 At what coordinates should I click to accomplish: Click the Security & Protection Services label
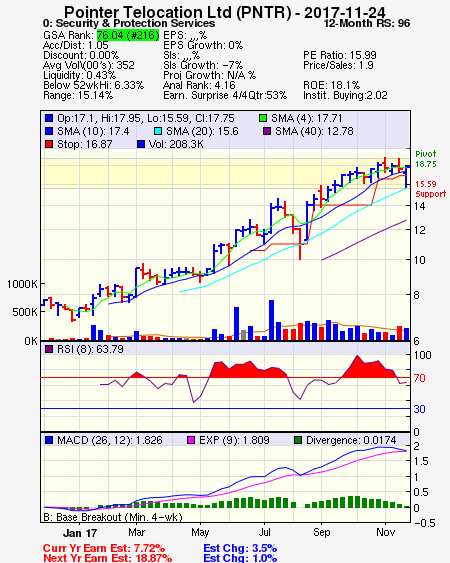135,24
